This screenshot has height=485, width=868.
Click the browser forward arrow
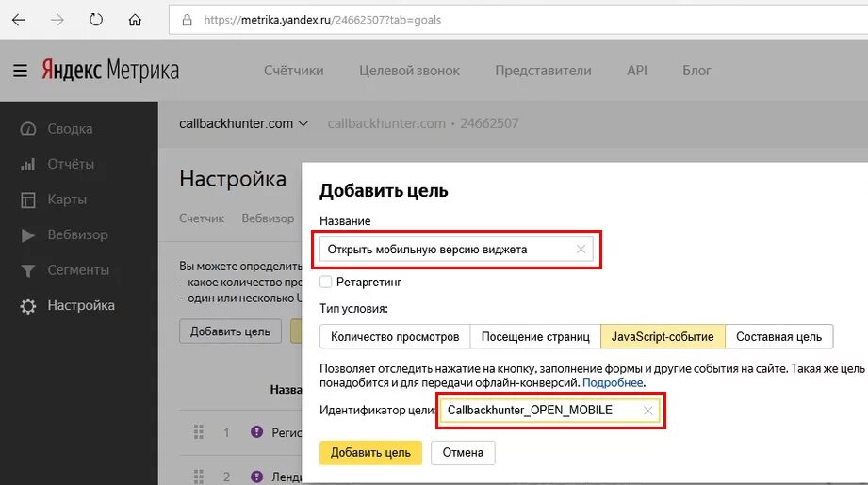[57, 20]
